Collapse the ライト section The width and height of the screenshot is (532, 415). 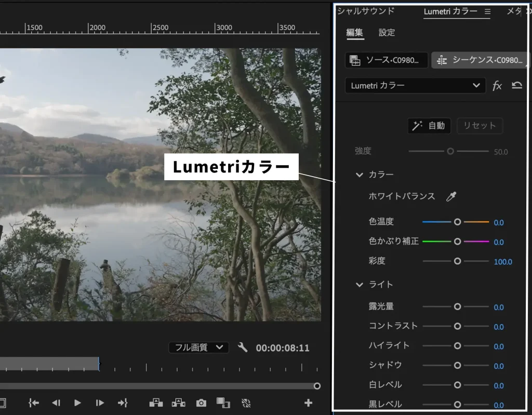click(360, 284)
